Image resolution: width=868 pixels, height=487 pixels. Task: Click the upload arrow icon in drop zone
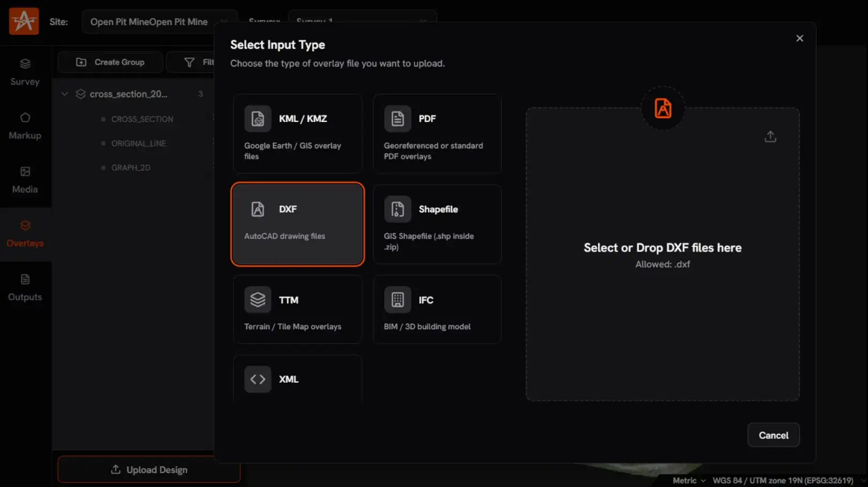[770, 137]
